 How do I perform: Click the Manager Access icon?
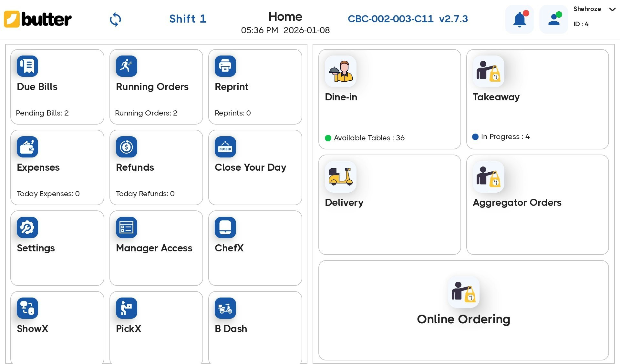[x=126, y=227]
